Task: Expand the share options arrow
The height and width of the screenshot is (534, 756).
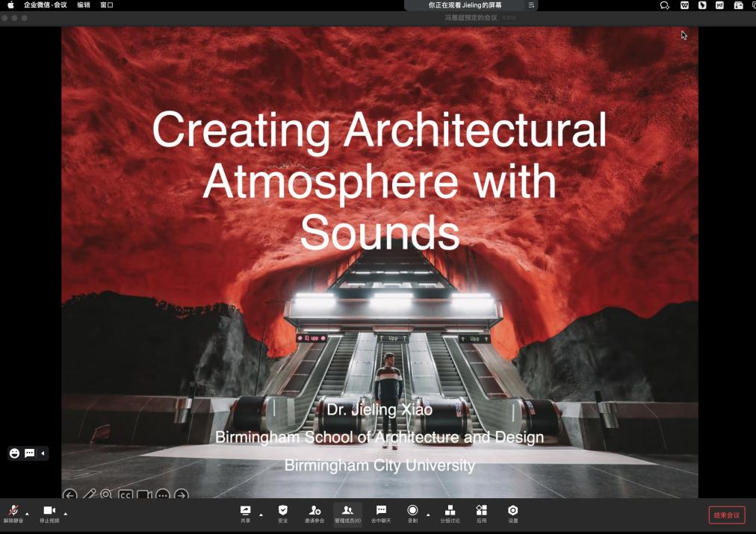Action: pos(261,514)
